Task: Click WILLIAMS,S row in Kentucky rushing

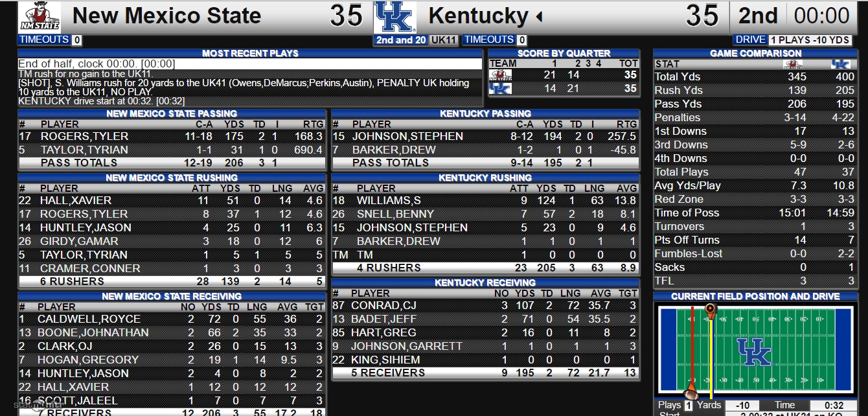Action: (485, 201)
